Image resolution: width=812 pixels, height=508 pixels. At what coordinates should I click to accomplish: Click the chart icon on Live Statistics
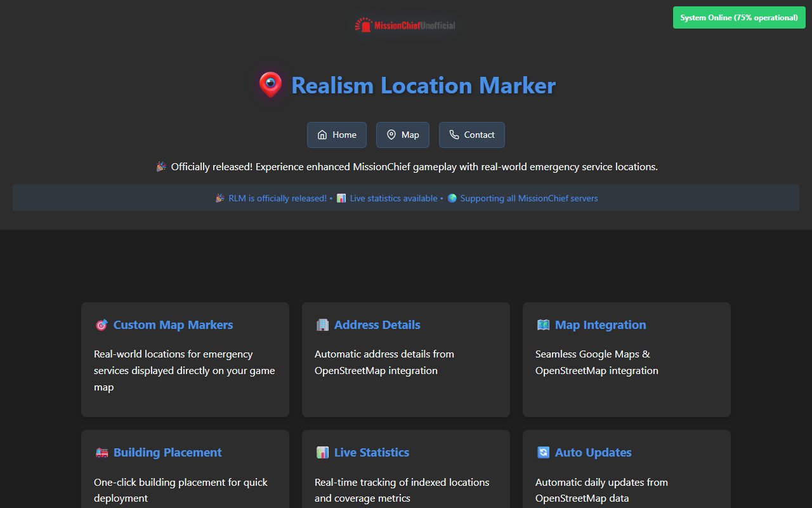322,453
